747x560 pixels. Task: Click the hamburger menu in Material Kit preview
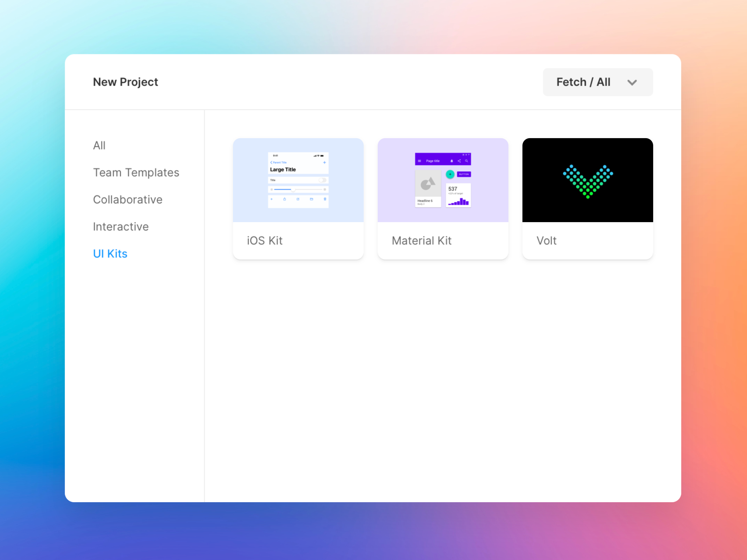(420, 161)
